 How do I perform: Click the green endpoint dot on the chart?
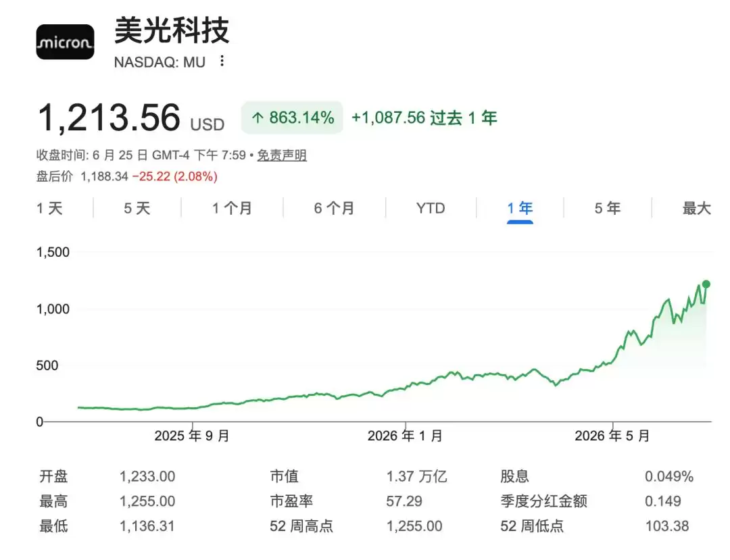pyautogui.click(x=706, y=284)
